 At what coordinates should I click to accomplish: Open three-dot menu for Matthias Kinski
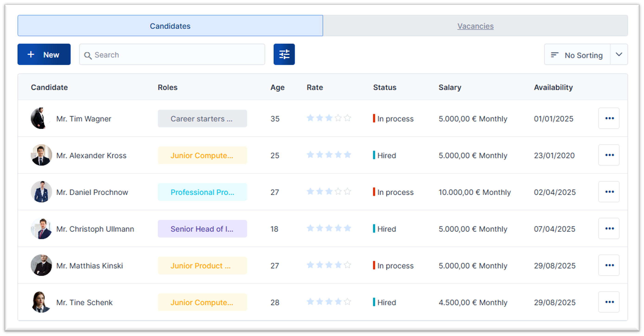(609, 265)
